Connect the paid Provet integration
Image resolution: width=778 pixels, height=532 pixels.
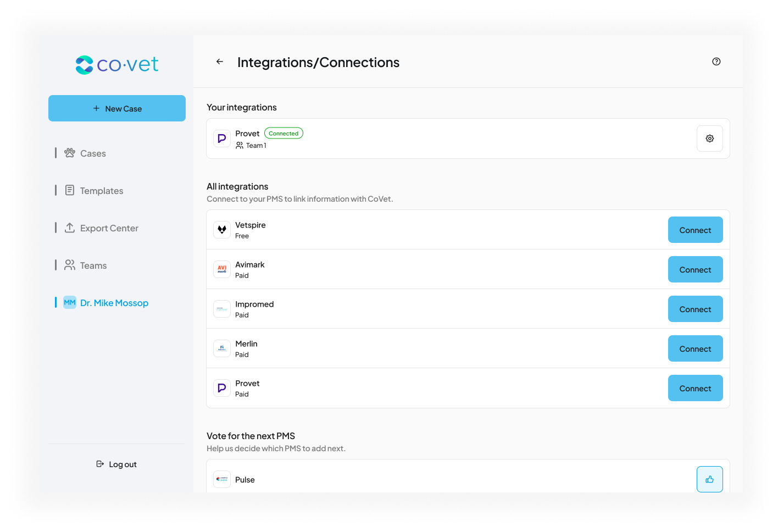click(x=695, y=388)
